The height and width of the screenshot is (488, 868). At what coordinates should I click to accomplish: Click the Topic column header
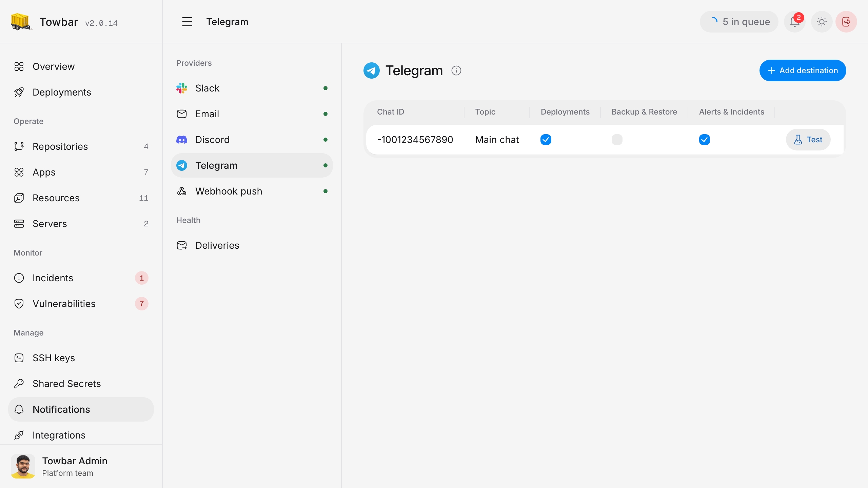[485, 112]
